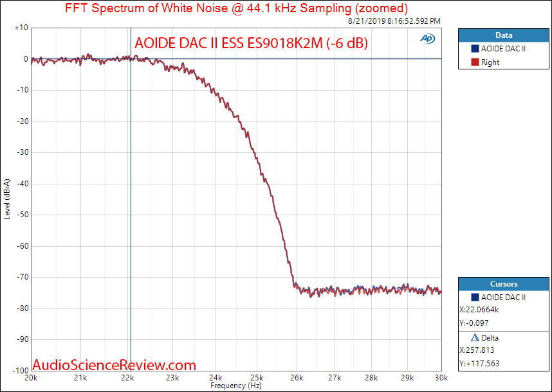Click the blue AOIDE DAC II cursor swatch
The height and width of the screenshot is (392, 552).
pyautogui.click(x=475, y=298)
